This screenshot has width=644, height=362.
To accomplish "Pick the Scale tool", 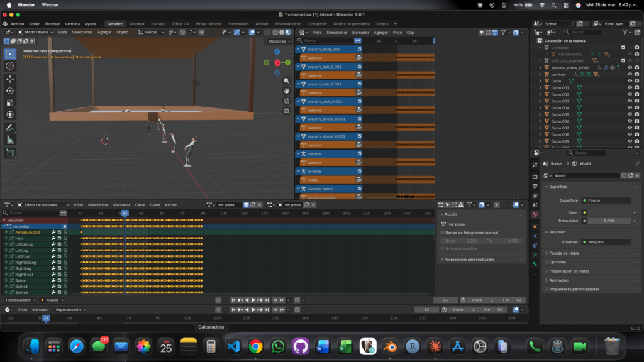I will (10, 102).
